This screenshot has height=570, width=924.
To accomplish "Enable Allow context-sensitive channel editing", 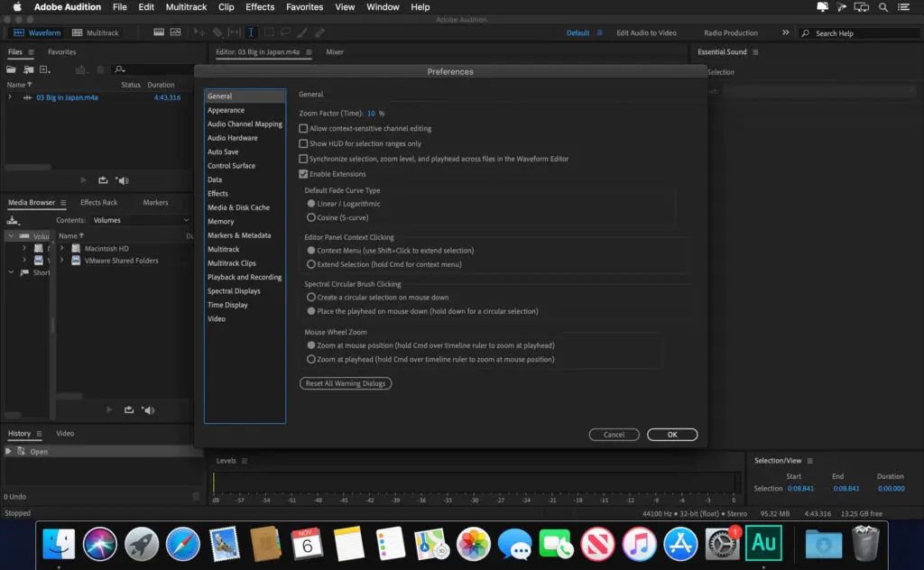I will point(303,129).
